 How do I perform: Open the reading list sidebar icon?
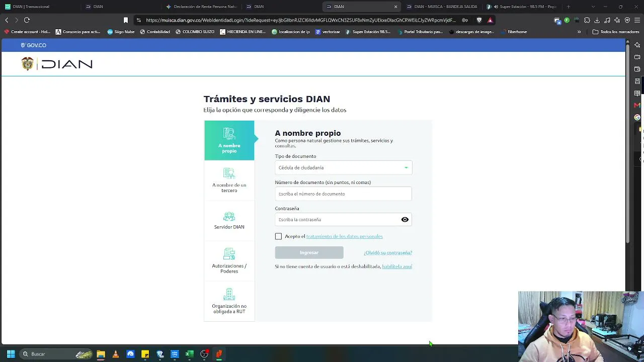[x=637, y=93]
